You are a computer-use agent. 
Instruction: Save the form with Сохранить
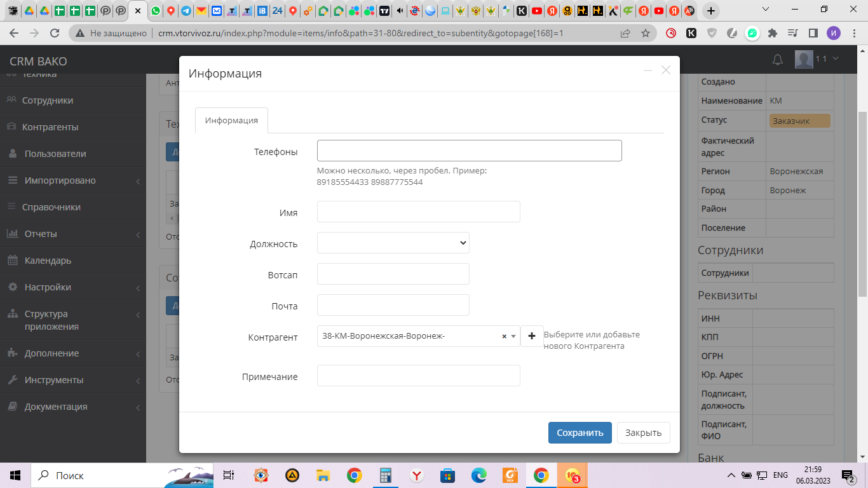580,433
